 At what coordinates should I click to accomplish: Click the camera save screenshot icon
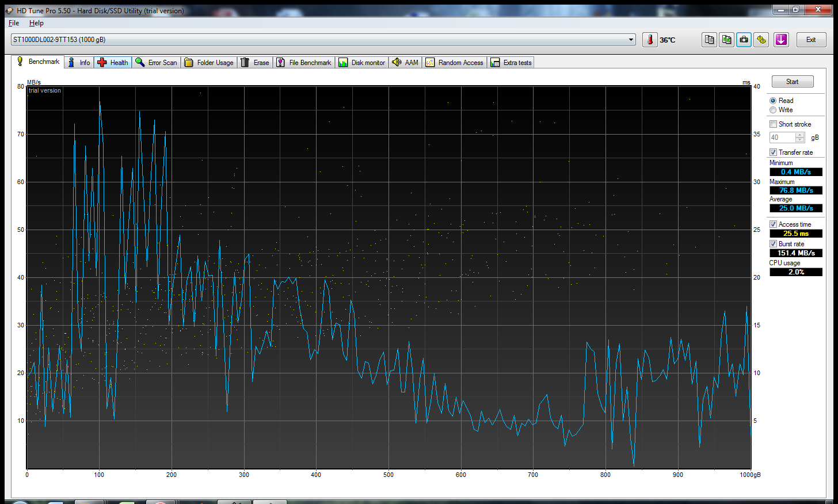[744, 40]
